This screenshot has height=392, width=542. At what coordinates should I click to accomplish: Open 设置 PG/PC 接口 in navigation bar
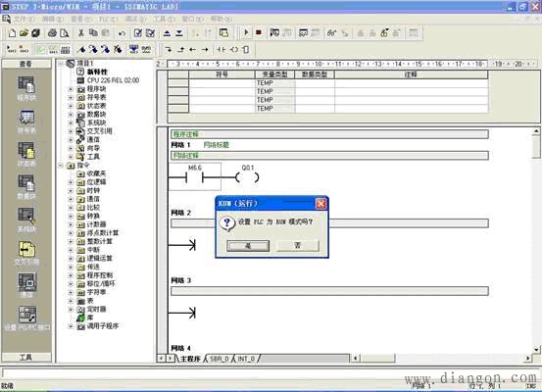click(27, 318)
